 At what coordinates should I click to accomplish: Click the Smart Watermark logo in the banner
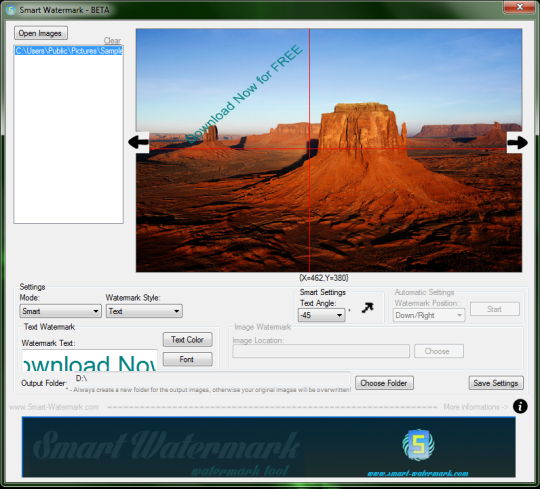(418, 445)
